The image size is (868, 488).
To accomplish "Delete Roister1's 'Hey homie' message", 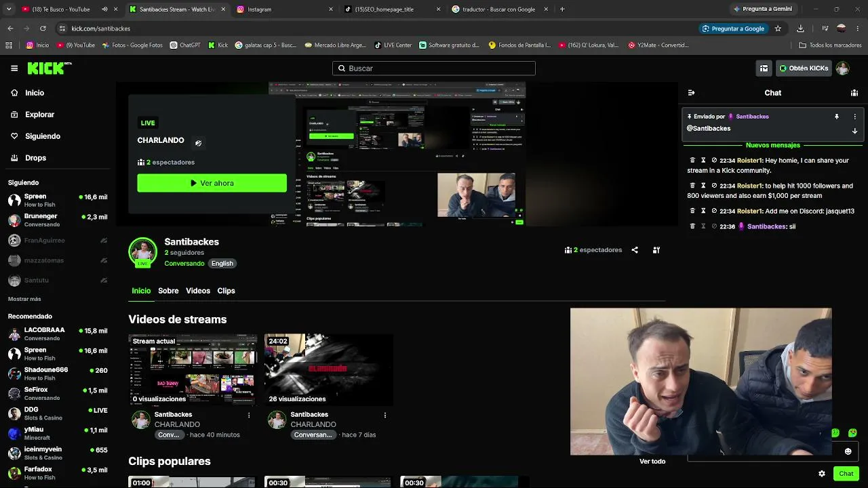I will [x=692, y=161].
